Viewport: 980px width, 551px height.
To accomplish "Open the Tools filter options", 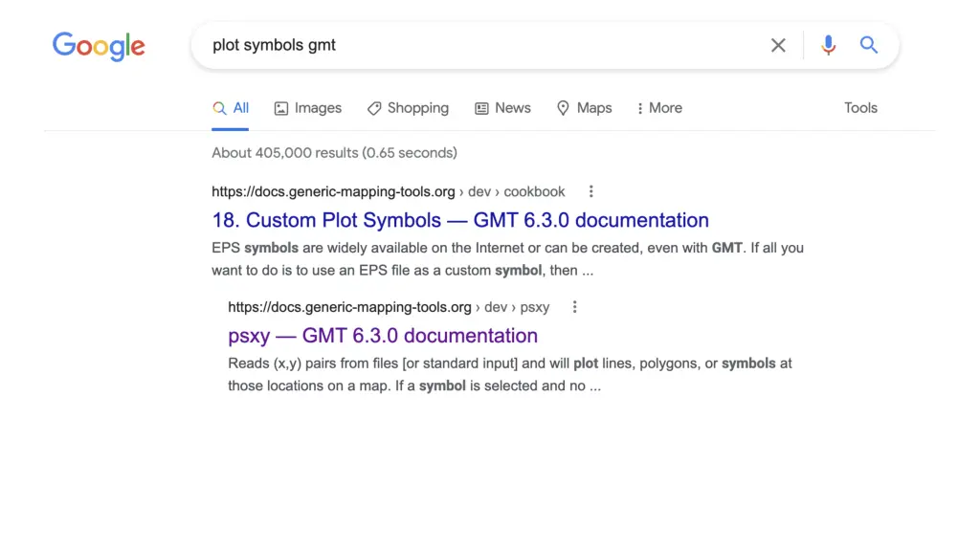I will (860, 108).
